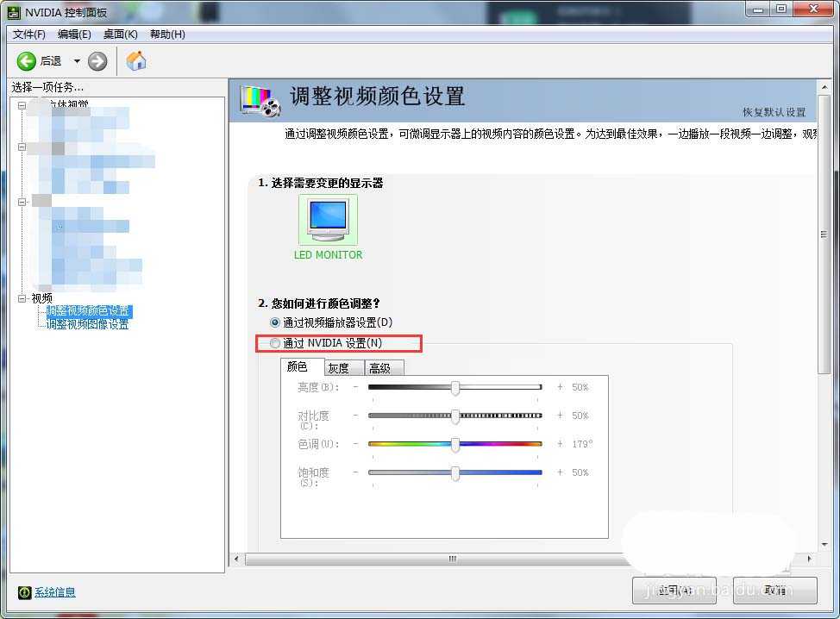Click the Forward navigation arrow
This screenshot has width=840, height=619.
[97, 61]
